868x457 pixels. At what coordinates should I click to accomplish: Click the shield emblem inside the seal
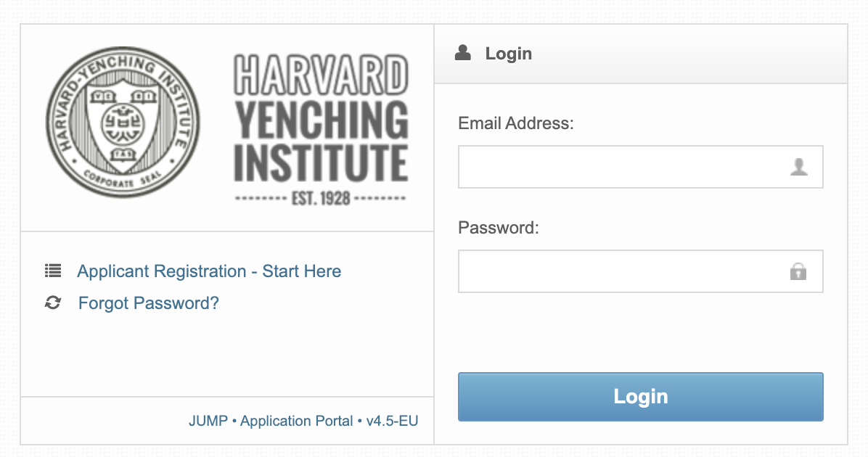click(123, 125)
